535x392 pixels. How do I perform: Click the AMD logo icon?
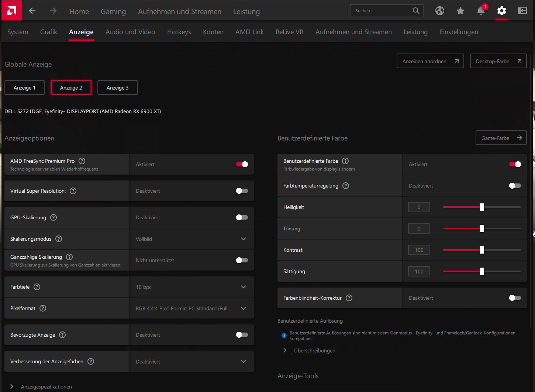pos(11,11)
